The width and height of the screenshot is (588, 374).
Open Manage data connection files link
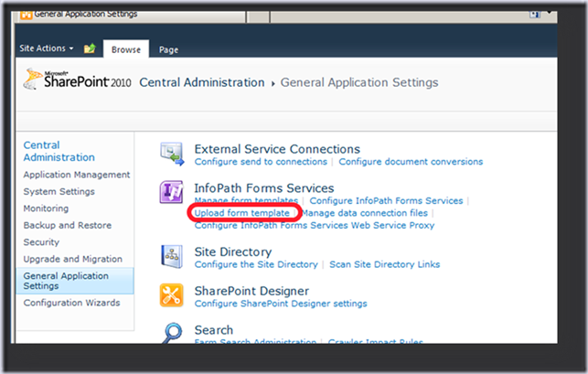[x=365, y=213]
